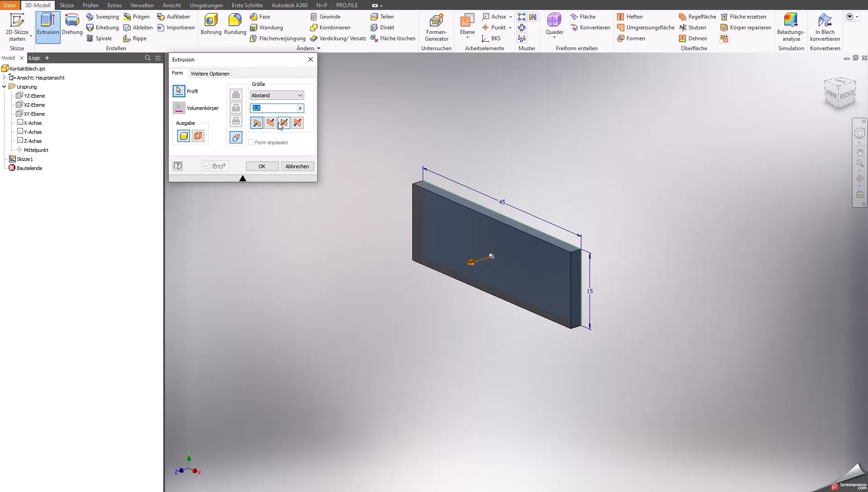Select the Extrusion tool in the ribbon

click(48, 27)
